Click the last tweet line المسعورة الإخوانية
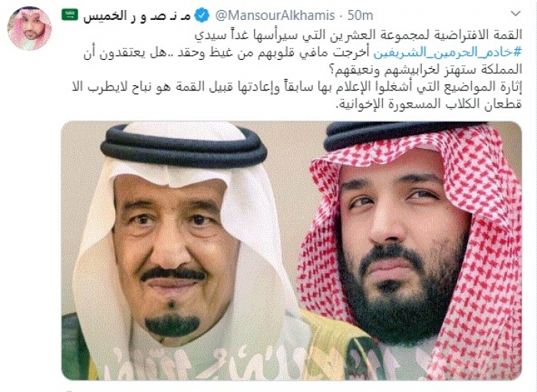 click(429, 104)
